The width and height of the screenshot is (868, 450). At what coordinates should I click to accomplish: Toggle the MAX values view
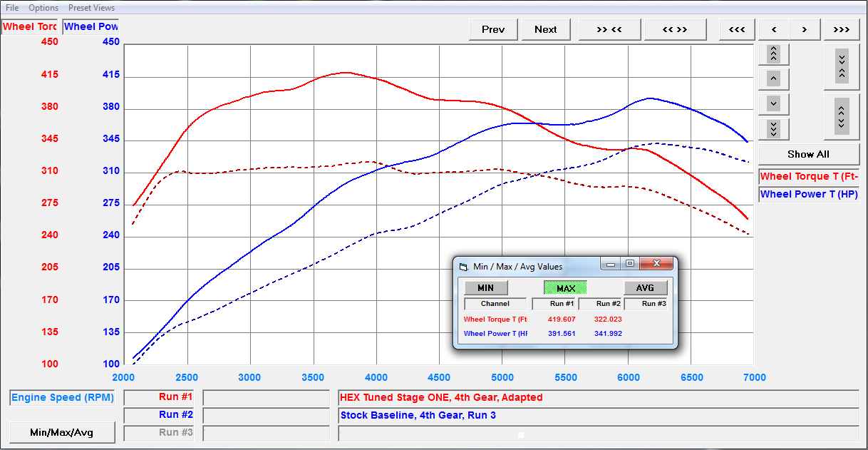click(x=565, y=288)
